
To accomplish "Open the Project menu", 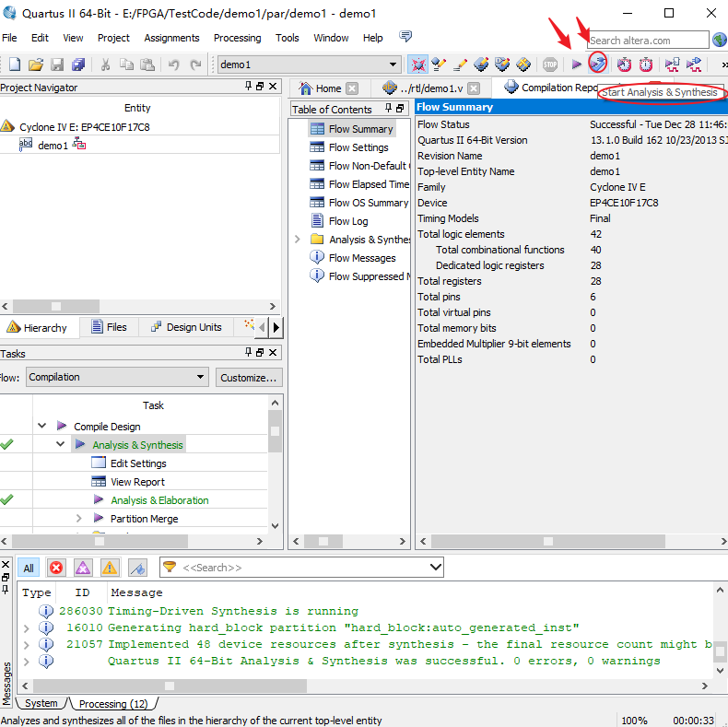I will [113, 38].
